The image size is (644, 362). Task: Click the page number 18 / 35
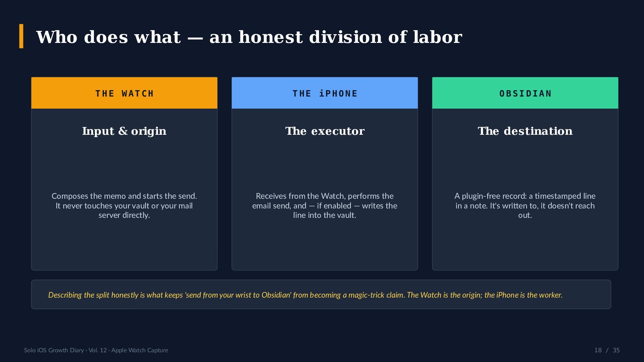point(607,350)
